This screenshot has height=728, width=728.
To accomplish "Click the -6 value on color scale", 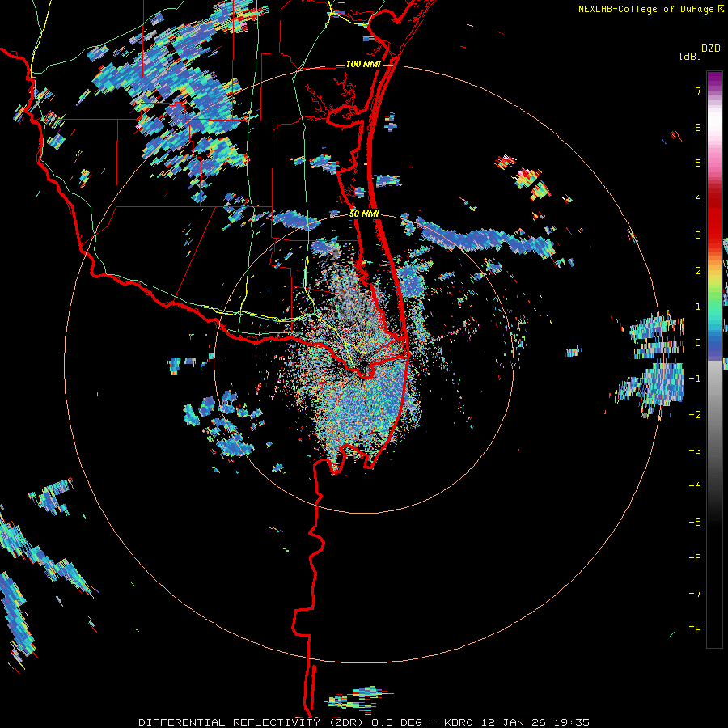I will [x=695, y=557].
